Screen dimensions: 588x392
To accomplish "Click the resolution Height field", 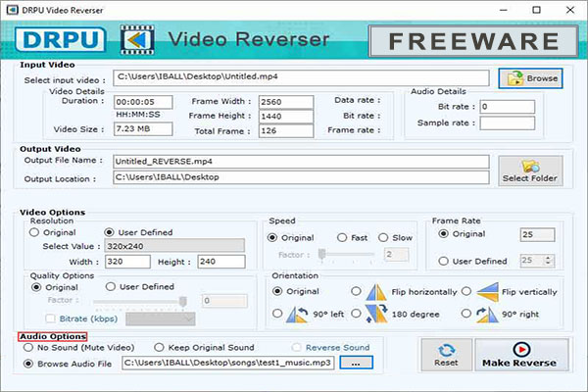I will [221, 262].
